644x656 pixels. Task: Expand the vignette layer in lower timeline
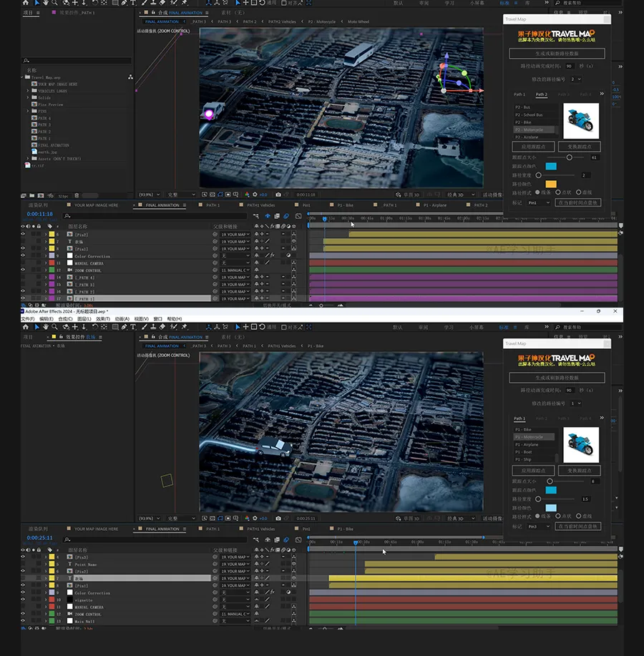(46, 599)
